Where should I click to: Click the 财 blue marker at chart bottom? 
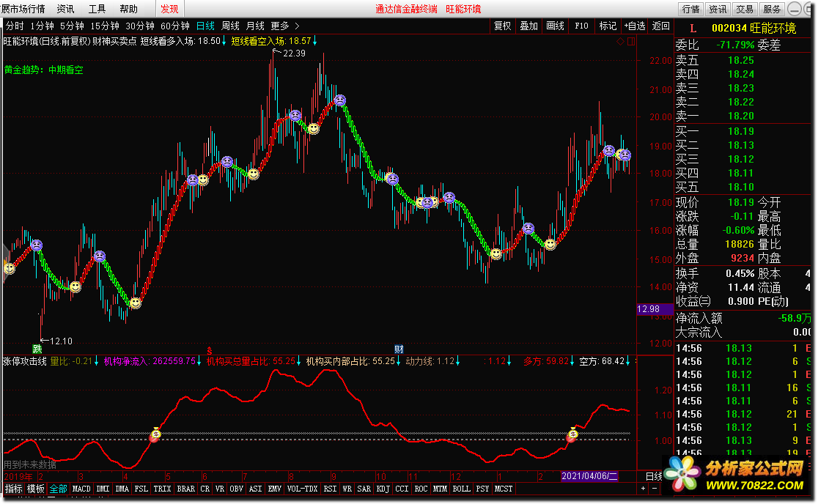tap(399, 349)
